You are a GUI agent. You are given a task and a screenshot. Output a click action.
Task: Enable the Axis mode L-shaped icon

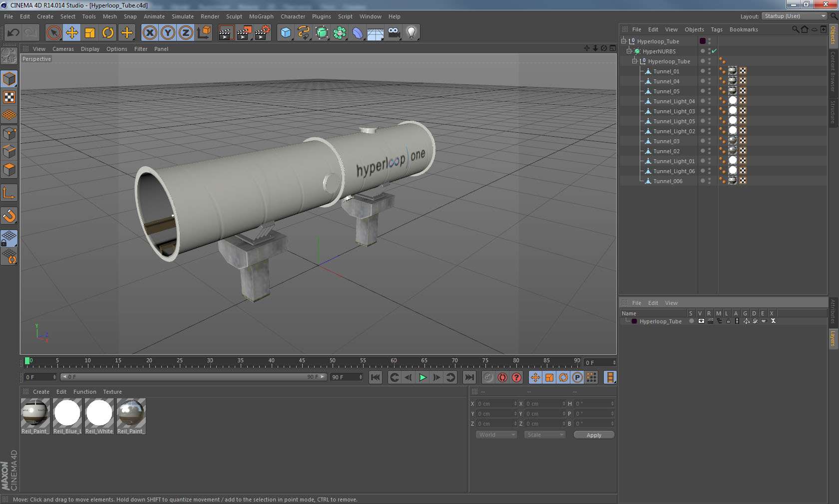click(x=9, y=193)
